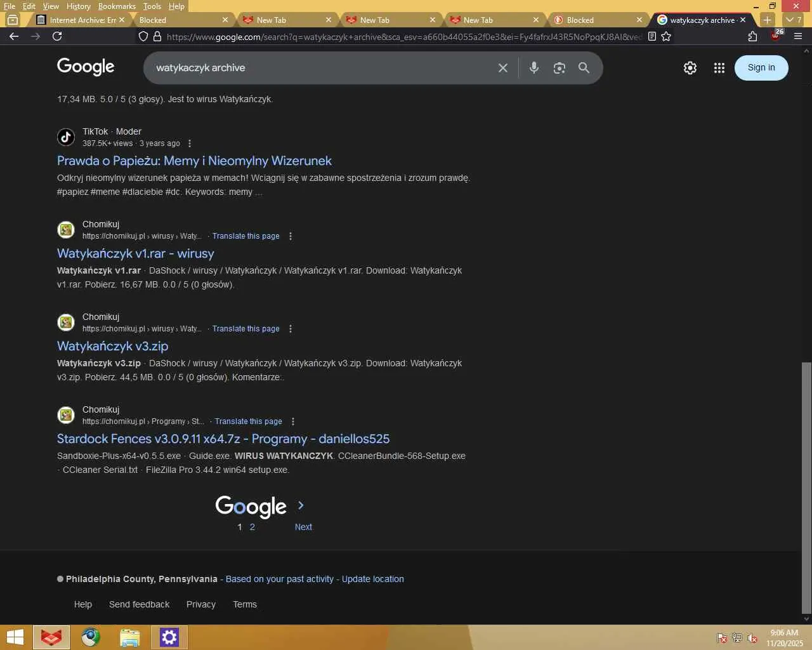
Task: Click the page vertical scrollbar thumb
Action: coord(806,489)
